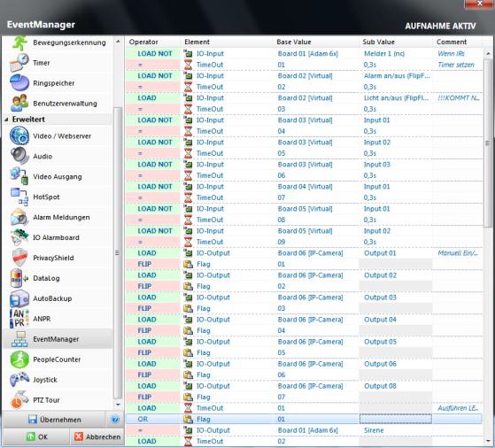Click the empty Sub Value field of OR row
The image size is (495, 448).
tap(396, 419)
